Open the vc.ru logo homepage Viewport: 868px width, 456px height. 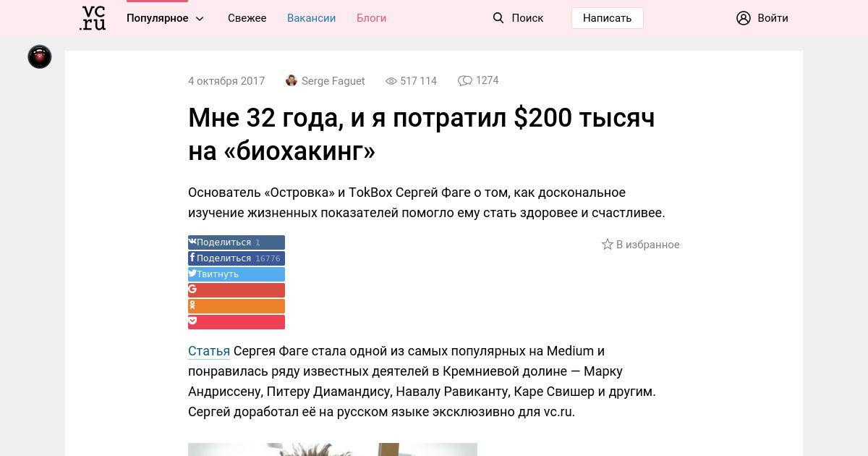click(x=93, y=18)
